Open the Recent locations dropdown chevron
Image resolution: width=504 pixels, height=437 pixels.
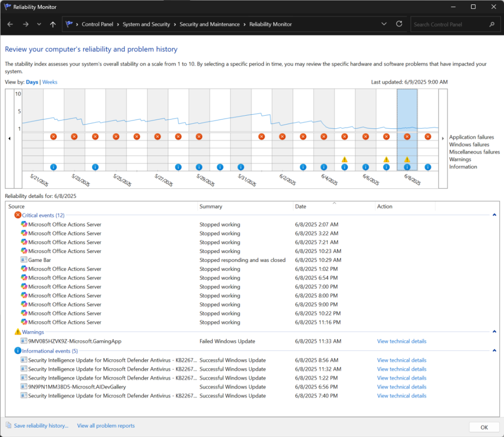point(39,24)
